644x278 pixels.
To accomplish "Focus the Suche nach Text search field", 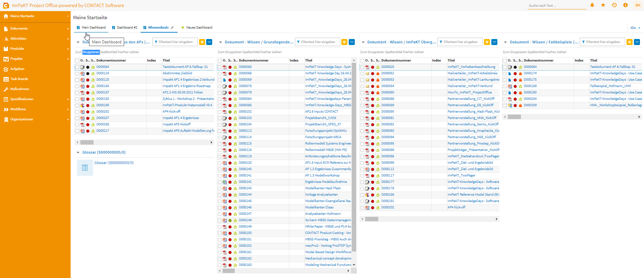I will pyautogui.click(x=557, y=6).
